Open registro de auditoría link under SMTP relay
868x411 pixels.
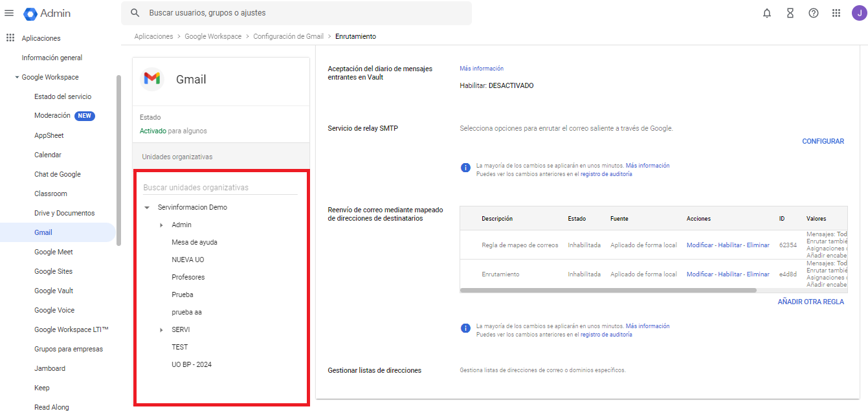[606, 174]
